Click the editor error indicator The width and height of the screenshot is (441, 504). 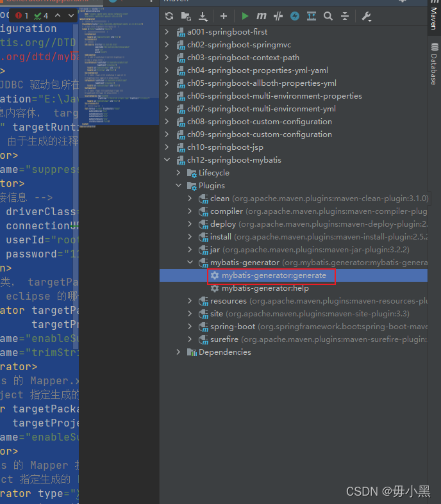pos(22,15)
